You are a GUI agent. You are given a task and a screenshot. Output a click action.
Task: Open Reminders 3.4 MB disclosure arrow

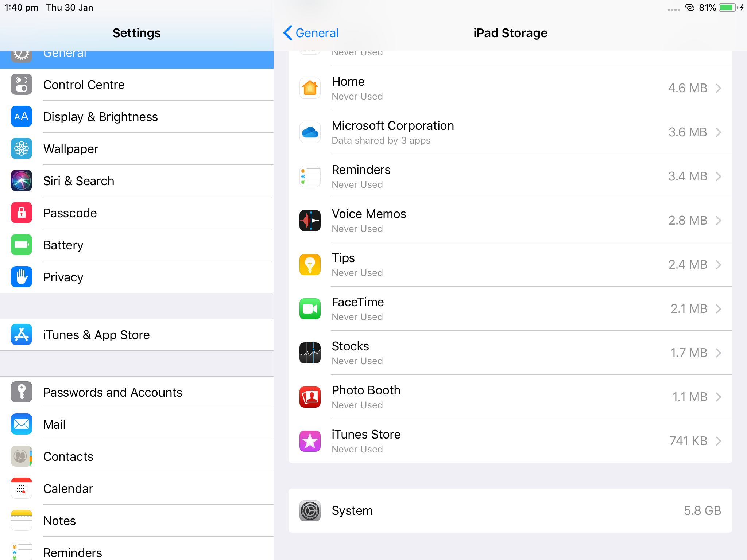point(718,176)
